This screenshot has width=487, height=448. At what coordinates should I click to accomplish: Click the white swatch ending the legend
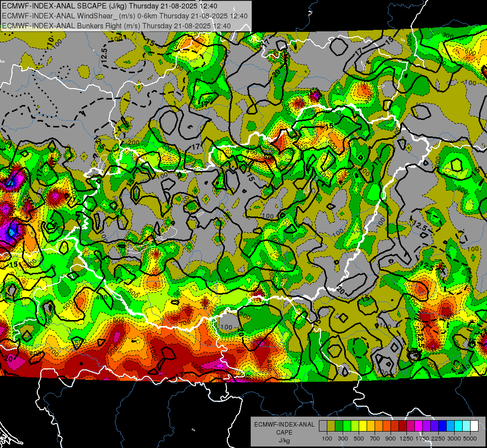coord(474,426)
